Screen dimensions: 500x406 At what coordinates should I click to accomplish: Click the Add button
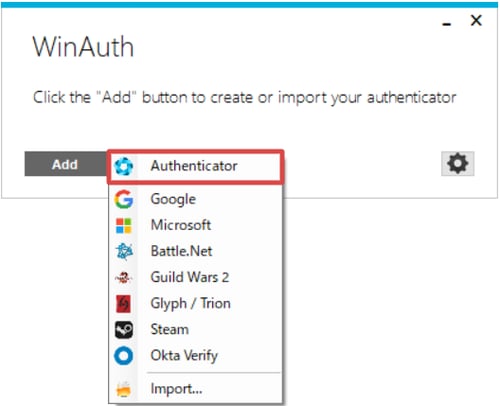(x=66, y=164)
